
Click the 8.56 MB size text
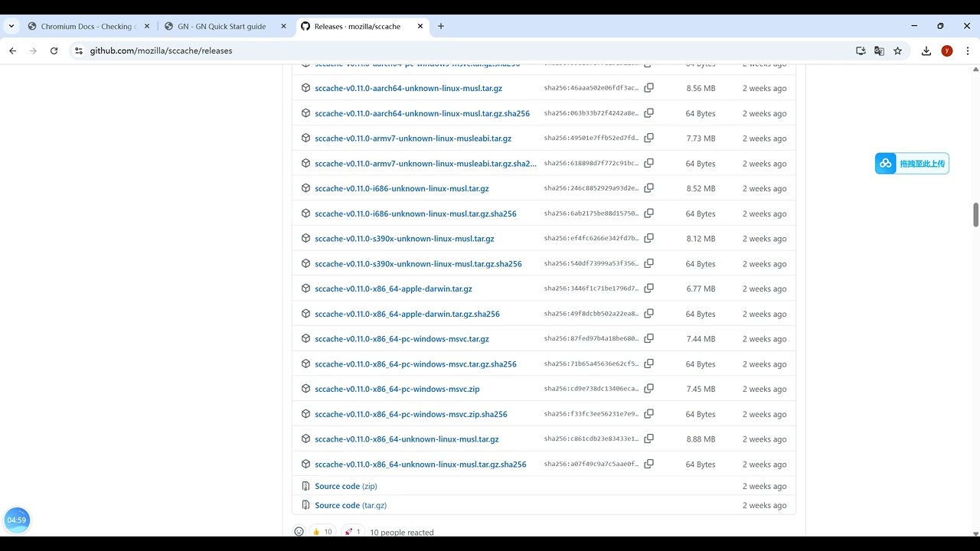coord(701,88)
